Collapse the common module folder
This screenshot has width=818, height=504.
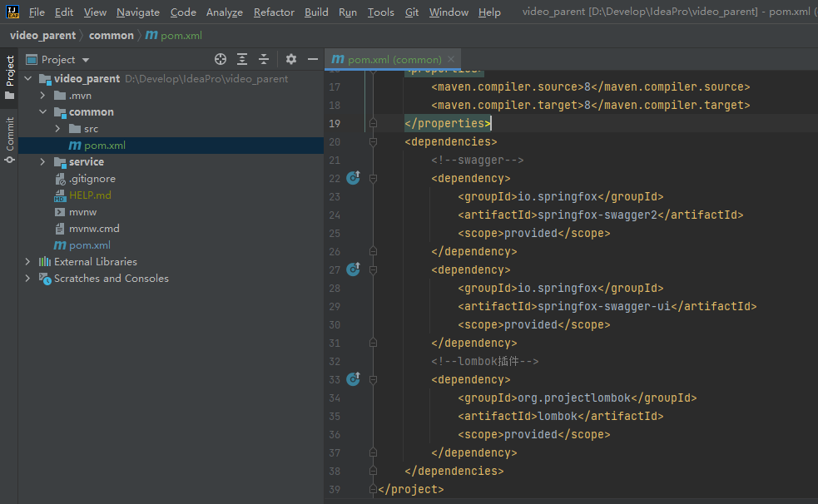pos(42,112)
